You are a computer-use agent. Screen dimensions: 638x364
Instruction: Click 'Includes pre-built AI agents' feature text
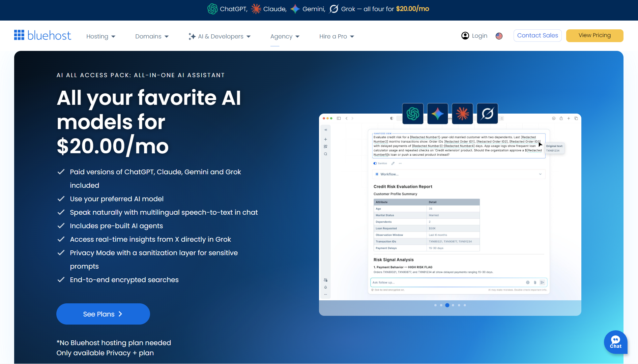click(116, 226)
